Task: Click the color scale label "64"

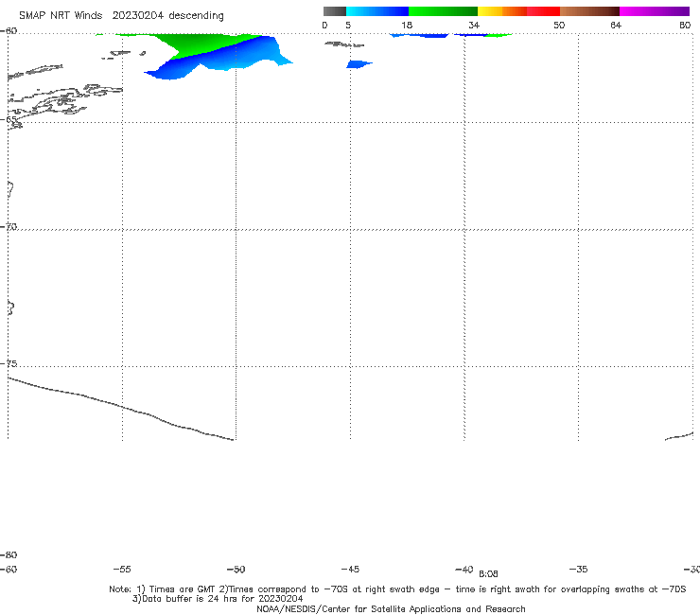Action: (x=616, y=26)
